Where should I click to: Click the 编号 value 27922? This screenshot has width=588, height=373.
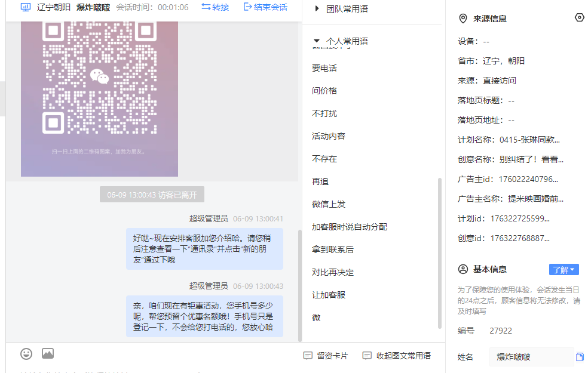(501, 331)
